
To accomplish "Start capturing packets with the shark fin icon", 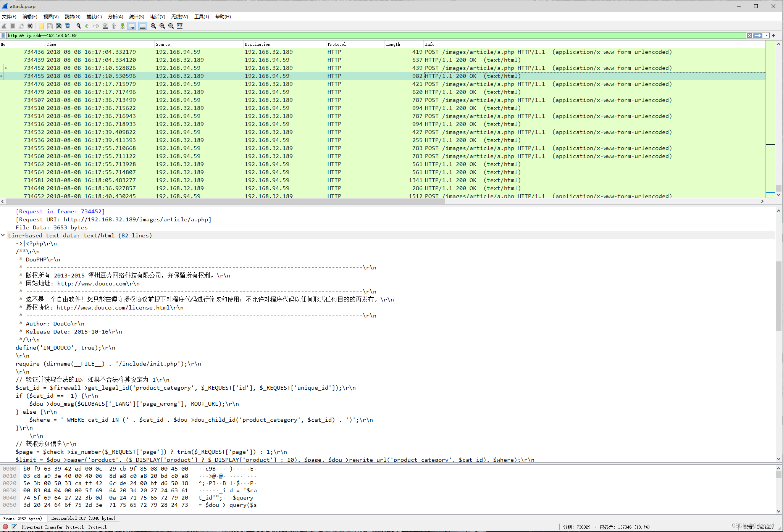I will 4,26.
